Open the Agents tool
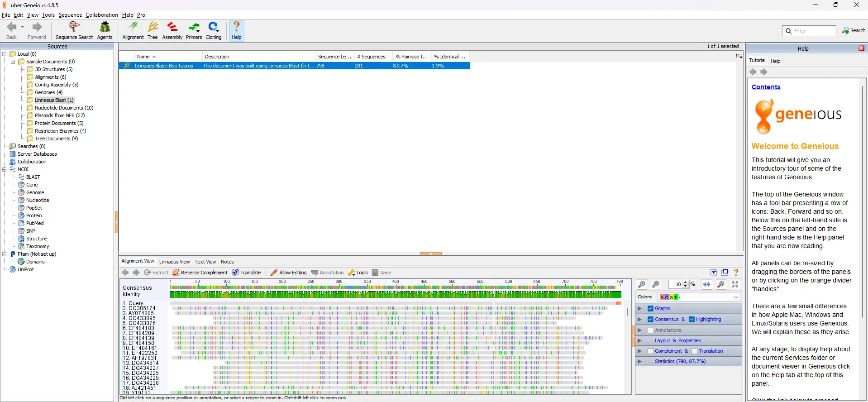Screen dimensions: 868x402 coord(105,31)
